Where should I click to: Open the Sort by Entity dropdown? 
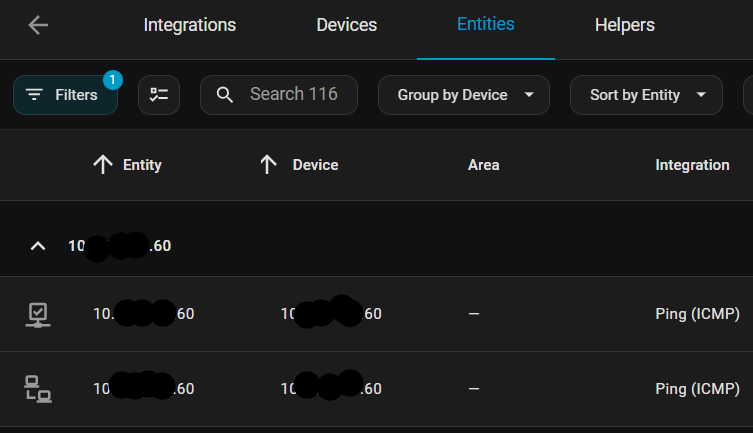point(646,95)
